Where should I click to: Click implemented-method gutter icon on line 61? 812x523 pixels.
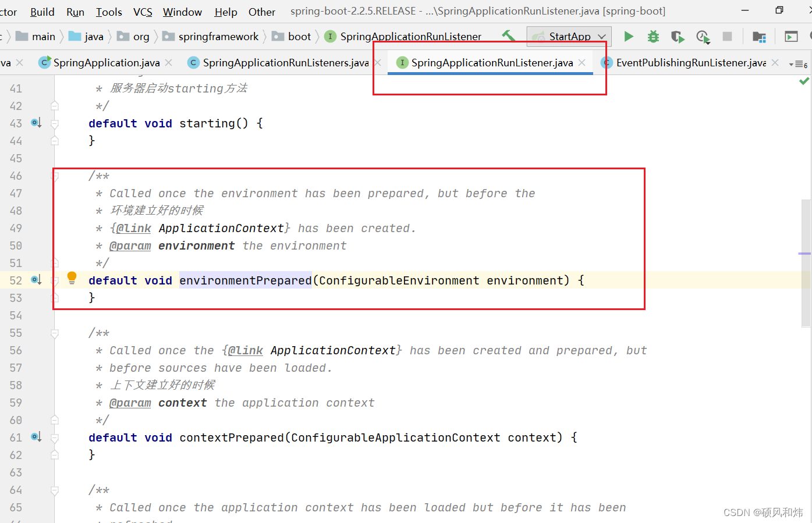(36, 437)
